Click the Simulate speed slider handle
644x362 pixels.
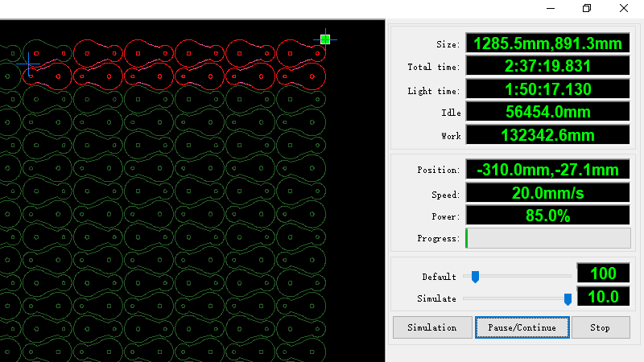[x=568, y=298]
